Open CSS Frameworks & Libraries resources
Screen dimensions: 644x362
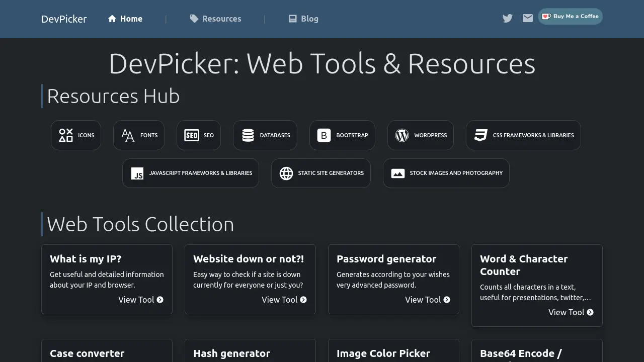523,135
